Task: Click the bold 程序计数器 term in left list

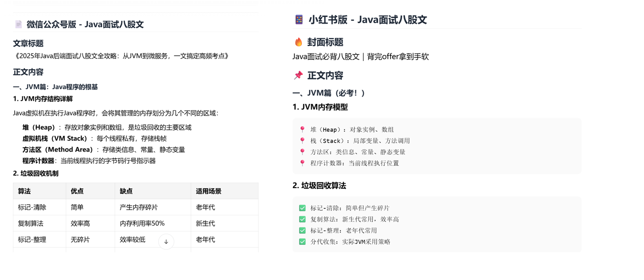Action: [x=38, y=161]
